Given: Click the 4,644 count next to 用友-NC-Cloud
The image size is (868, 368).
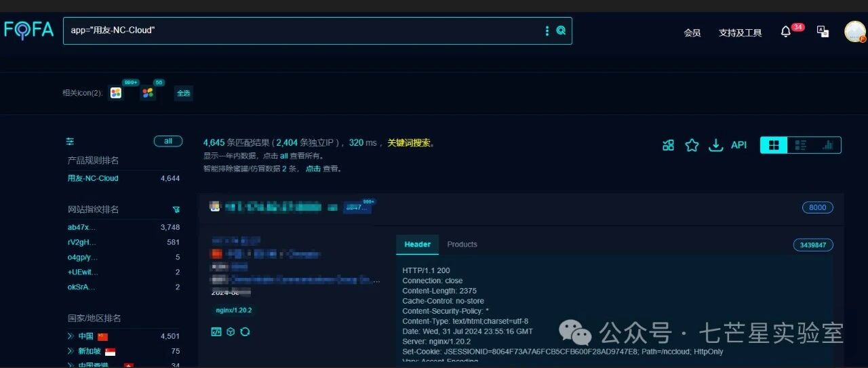Looking at the screenshot, I should (170, 178).
